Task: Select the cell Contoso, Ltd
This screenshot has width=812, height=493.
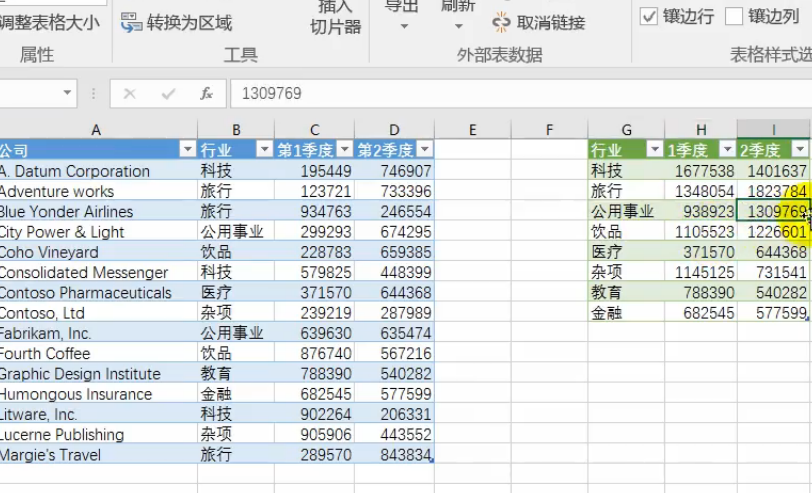Action: point(98,313)
